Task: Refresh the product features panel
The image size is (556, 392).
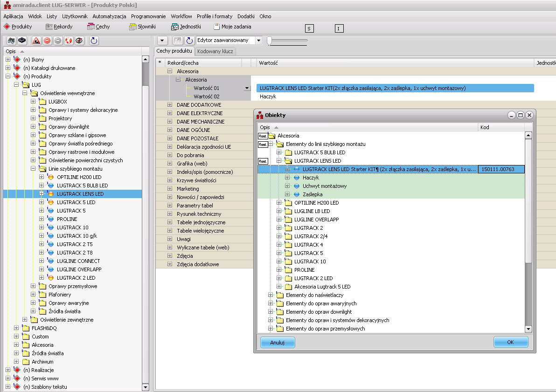Action: [190, 41]
